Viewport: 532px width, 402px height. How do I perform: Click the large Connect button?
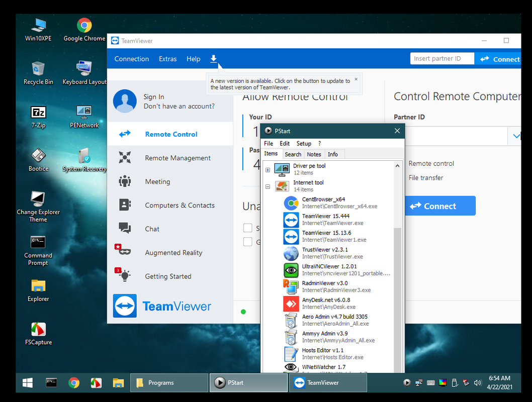439,206
